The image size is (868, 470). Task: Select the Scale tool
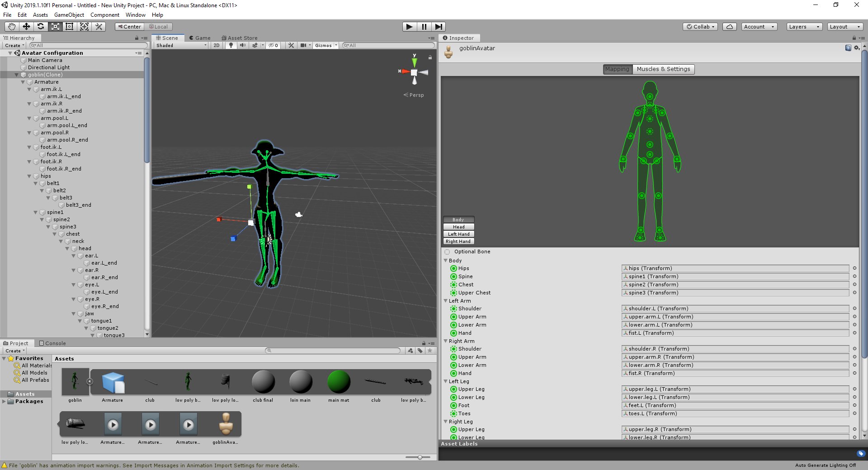55,27
